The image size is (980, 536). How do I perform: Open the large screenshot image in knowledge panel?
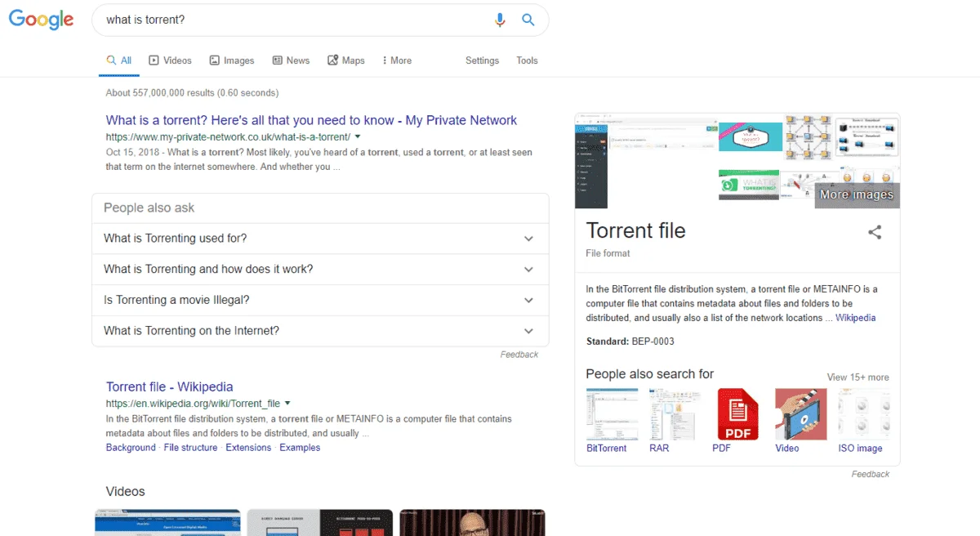(645, 161)
